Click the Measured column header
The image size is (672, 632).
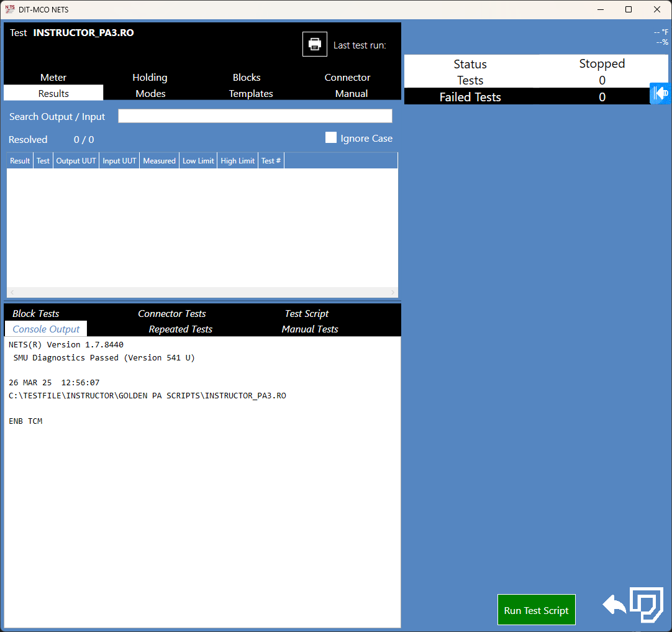tap(159, 160)
